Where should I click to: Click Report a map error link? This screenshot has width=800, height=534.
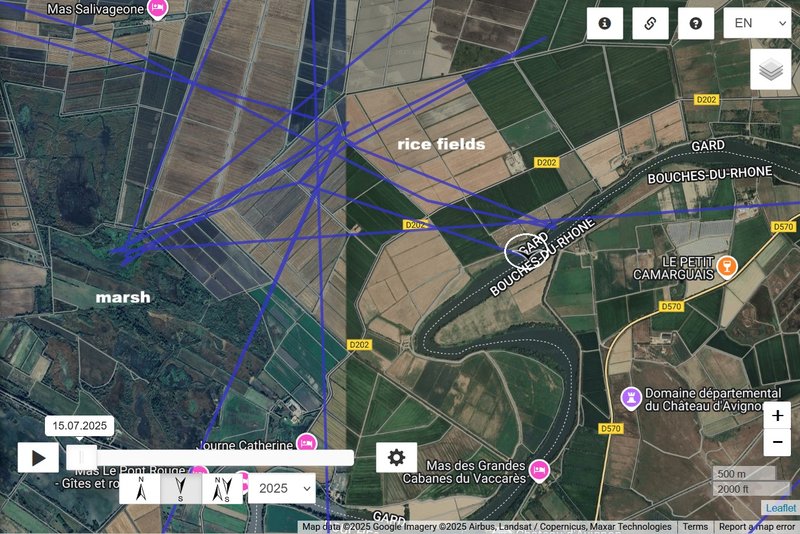(x=757, y=527)
